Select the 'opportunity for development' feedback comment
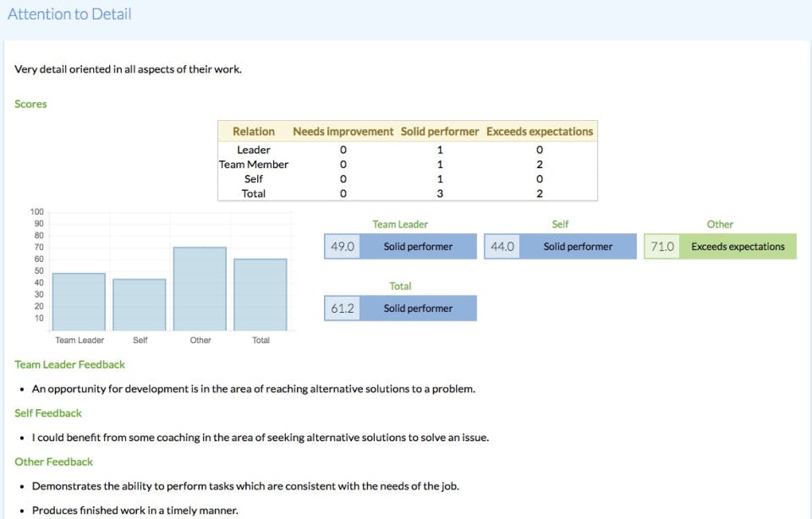Viewport: 812px width, 519px height. (x=254, y=389)
